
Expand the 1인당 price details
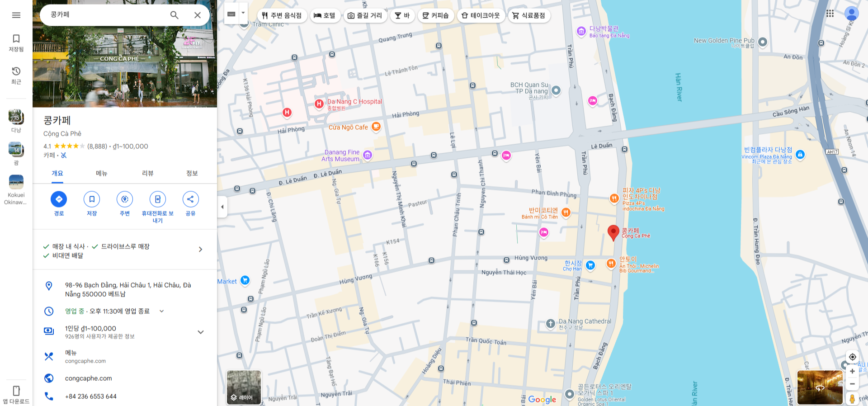tap(201, 332)
